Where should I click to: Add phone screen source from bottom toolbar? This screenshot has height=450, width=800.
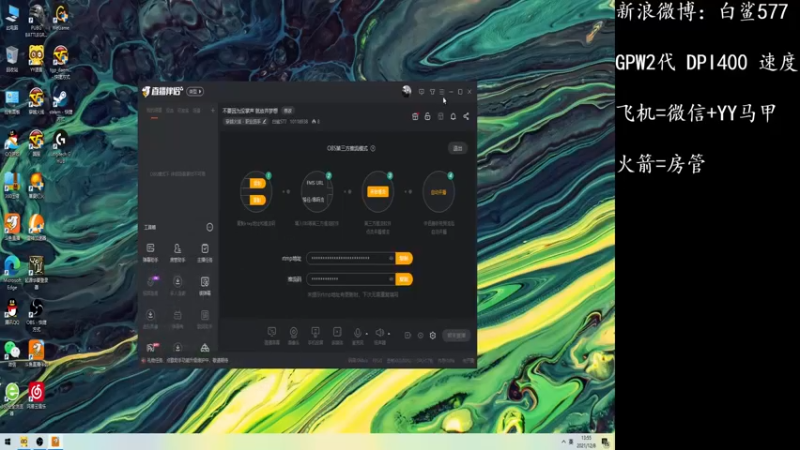pyautogui.click(x=315, y=336)
